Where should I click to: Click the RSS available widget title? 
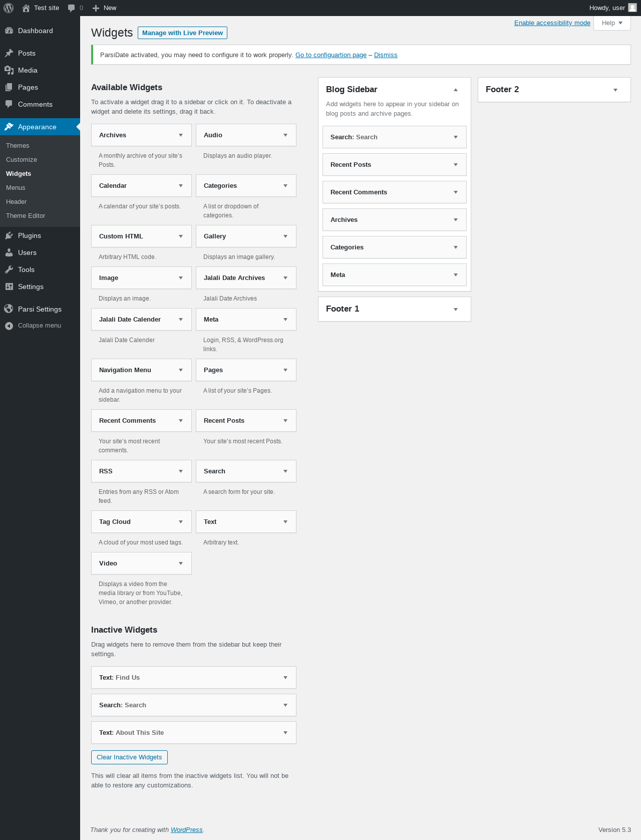tap(106, 471)
